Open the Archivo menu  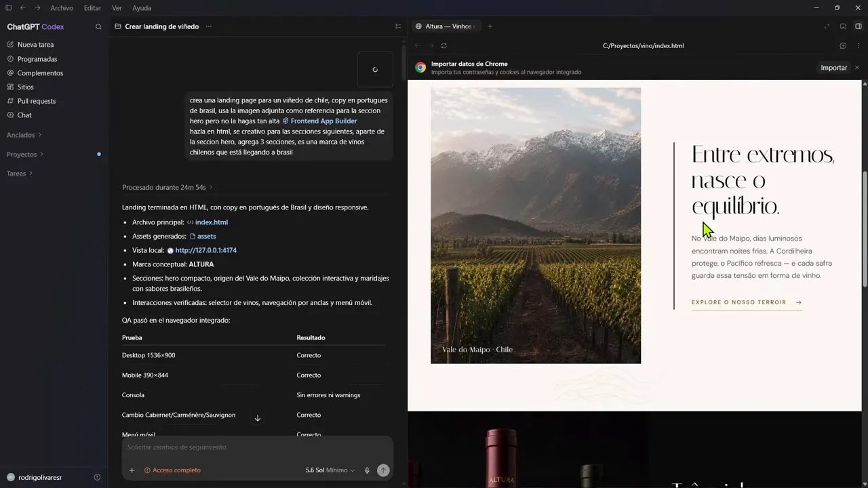(x=62, y=8)
